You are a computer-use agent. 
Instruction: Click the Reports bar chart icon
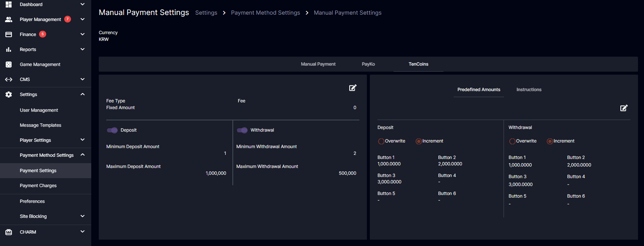tap(9, 49)
